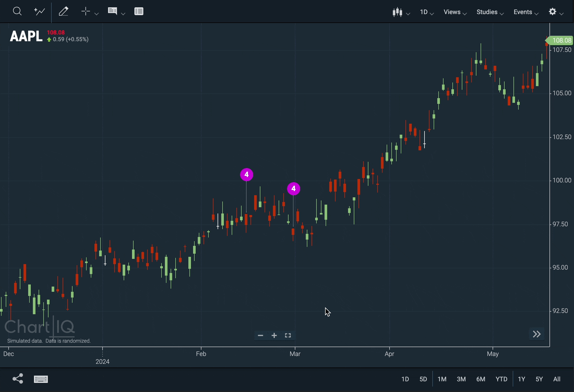The height and width of the screenshot is (392, 574).
Task: Click the Mar date axis label
Action: [x=295, y=354]
